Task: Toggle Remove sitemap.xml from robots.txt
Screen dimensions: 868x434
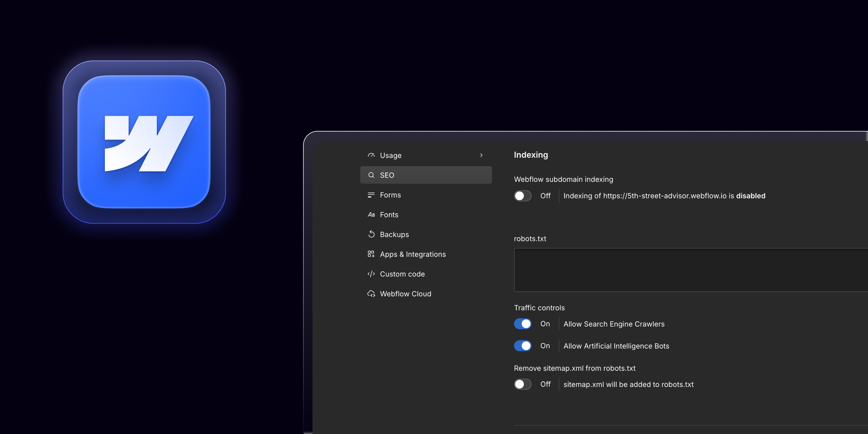Action: tap(523, 384)
